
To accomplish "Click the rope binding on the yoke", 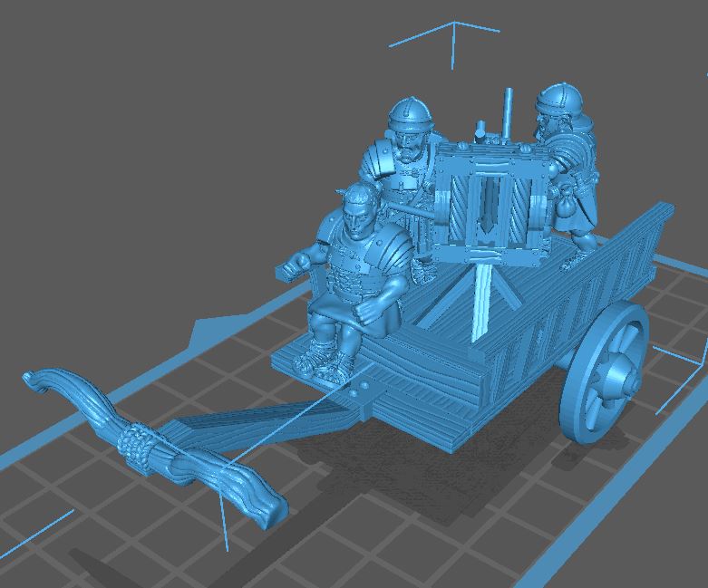I will point(136,446).
